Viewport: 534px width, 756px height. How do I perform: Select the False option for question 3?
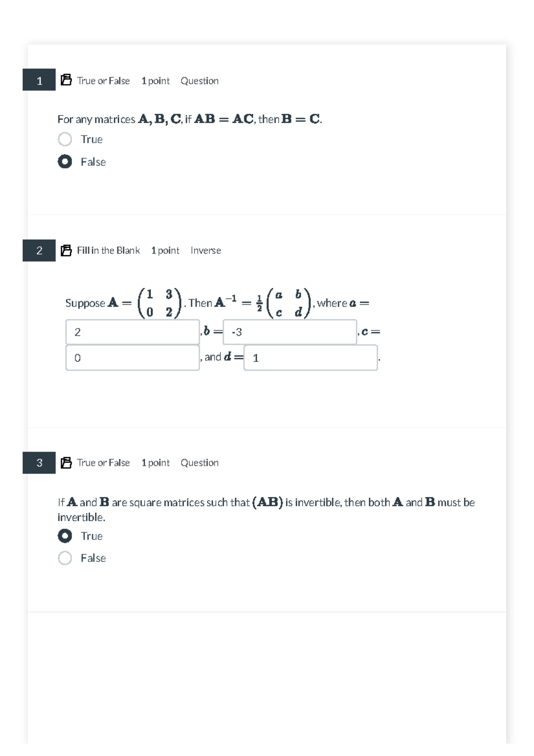65,558
